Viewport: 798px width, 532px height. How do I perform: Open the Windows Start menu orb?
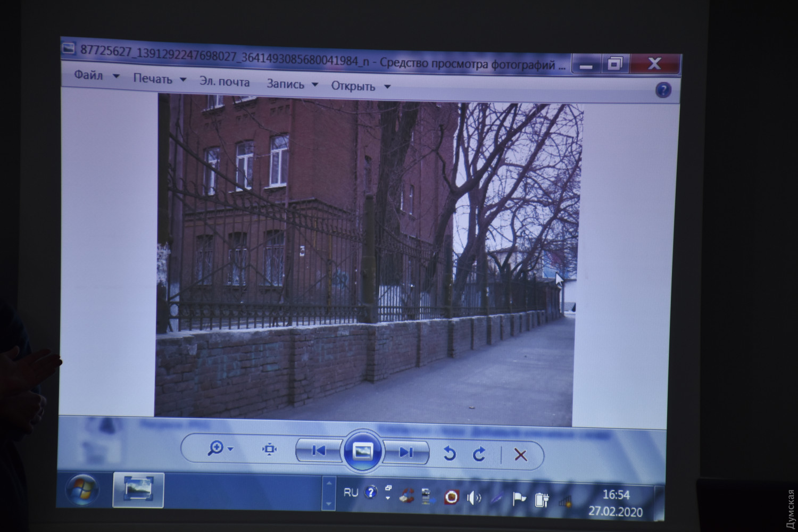[83, 489]
